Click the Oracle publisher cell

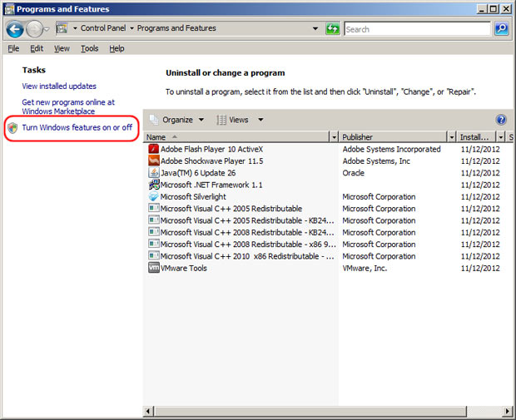point(354,173)
